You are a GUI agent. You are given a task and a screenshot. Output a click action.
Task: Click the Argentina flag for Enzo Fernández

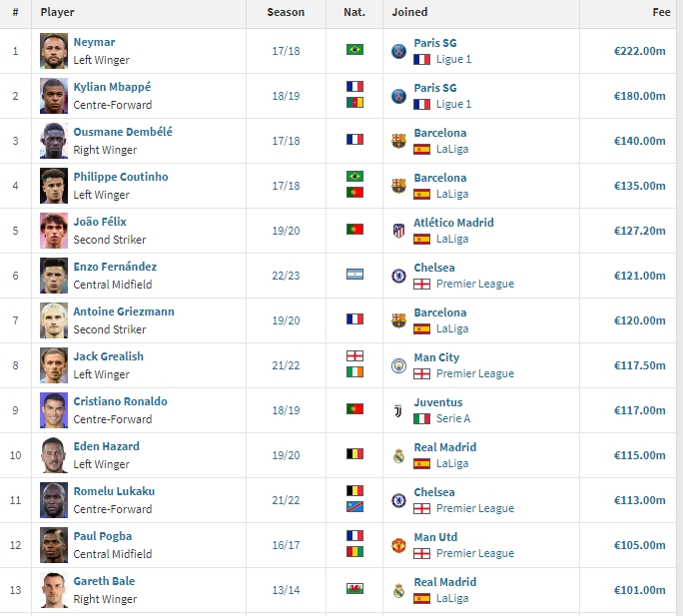(355, 274)
